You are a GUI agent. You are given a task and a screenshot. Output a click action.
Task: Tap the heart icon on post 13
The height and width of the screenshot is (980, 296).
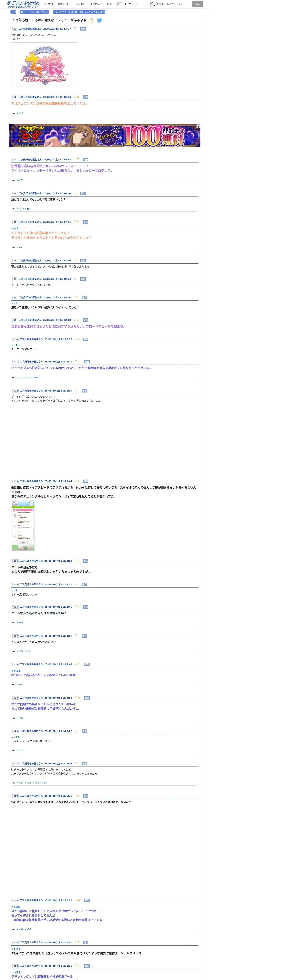(76, 481)
